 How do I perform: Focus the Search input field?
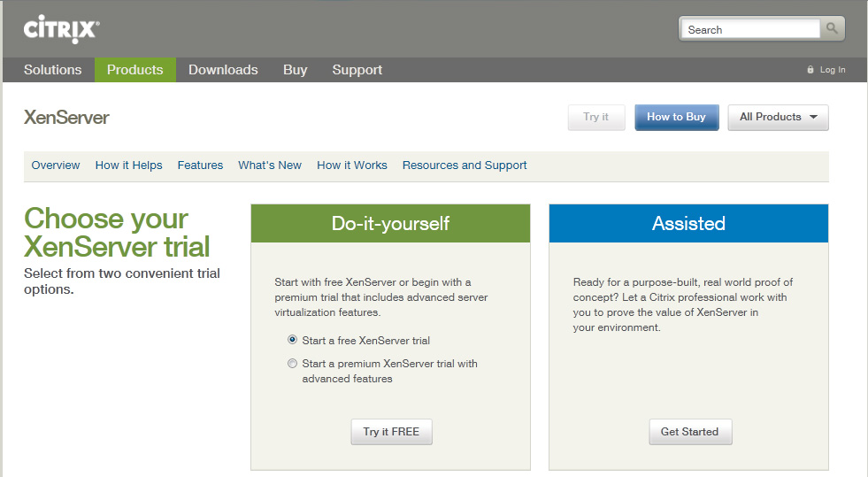click(x=750, y=29)
